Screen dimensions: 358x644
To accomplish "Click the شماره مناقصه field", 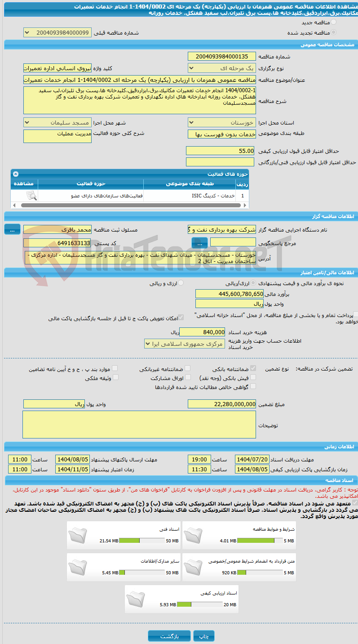I will [x=222, y=56].
